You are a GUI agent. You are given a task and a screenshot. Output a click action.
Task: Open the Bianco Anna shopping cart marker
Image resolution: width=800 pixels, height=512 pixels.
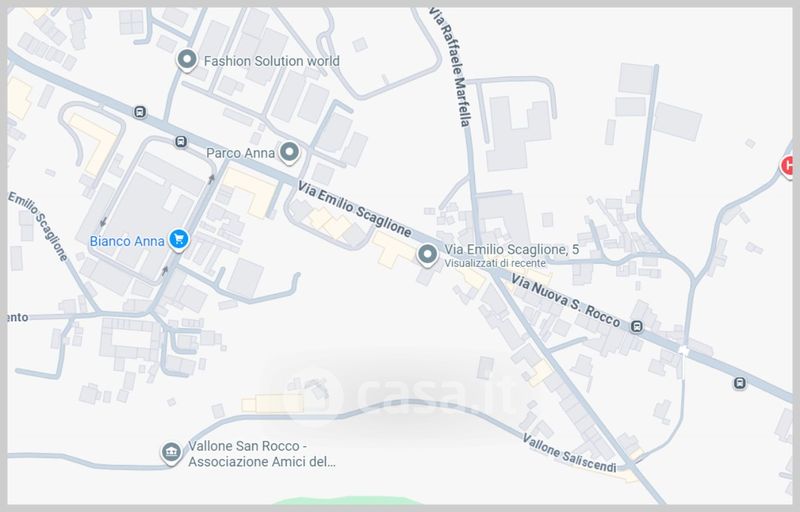click(x=179, y=239)
